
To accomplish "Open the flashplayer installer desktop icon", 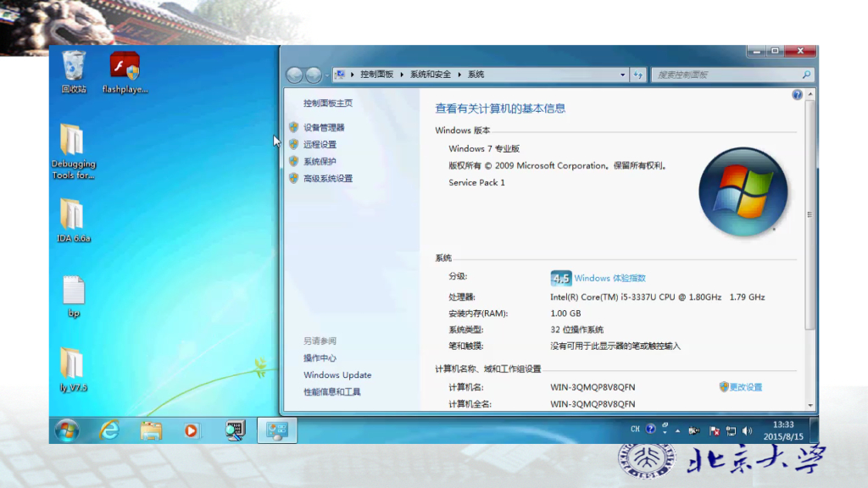I will [125, 66].
